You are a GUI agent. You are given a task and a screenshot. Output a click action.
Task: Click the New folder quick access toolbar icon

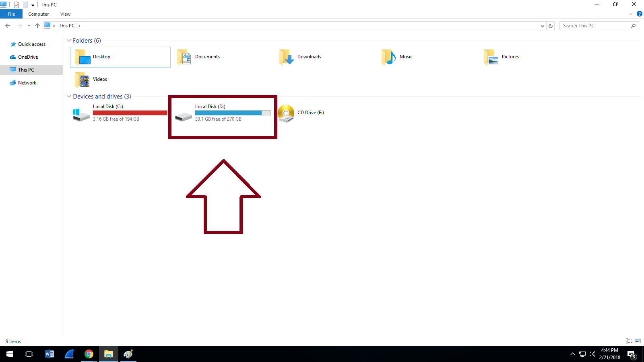click(25, 5)
